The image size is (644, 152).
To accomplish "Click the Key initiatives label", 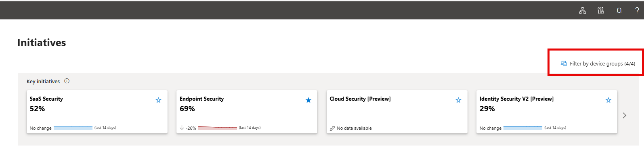I will (x=43, y=81).
